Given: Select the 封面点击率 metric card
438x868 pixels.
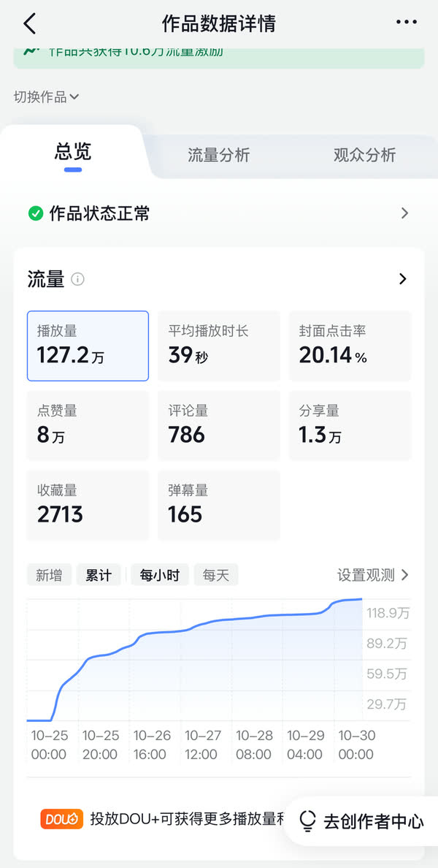Looking at the screenshot, I should coord(350,346).
